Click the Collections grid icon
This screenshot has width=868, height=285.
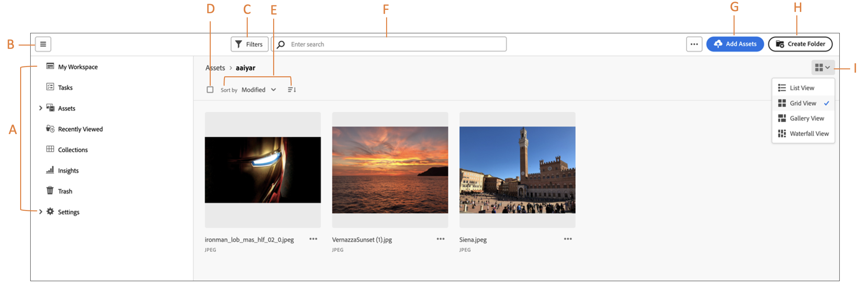pos(50,149)
